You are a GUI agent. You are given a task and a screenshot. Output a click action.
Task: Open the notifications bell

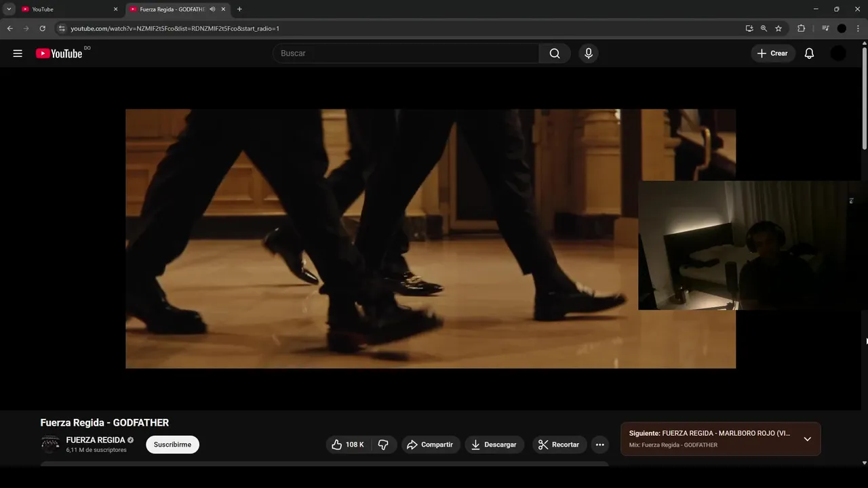(809, 54)
